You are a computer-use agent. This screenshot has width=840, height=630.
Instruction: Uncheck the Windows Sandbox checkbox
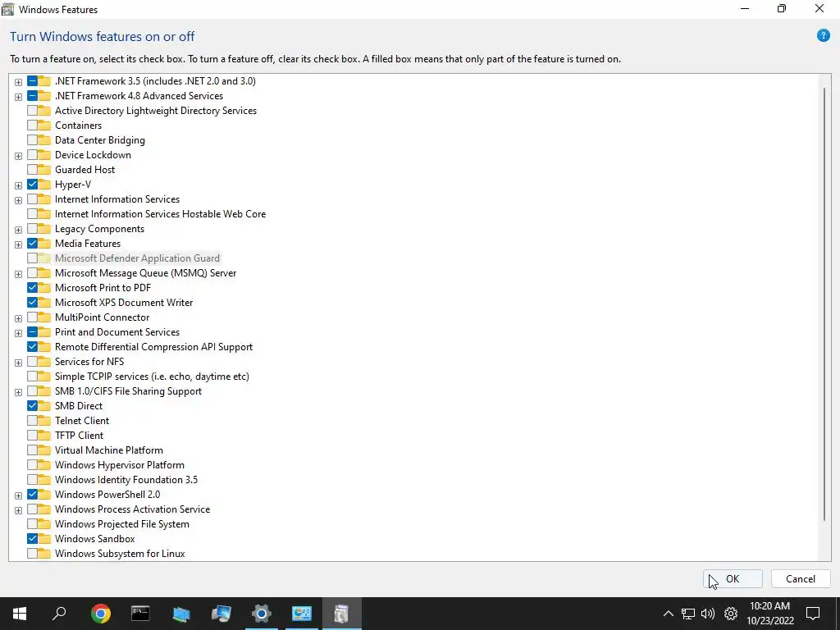pyautogui.click(x=32, y=539)
